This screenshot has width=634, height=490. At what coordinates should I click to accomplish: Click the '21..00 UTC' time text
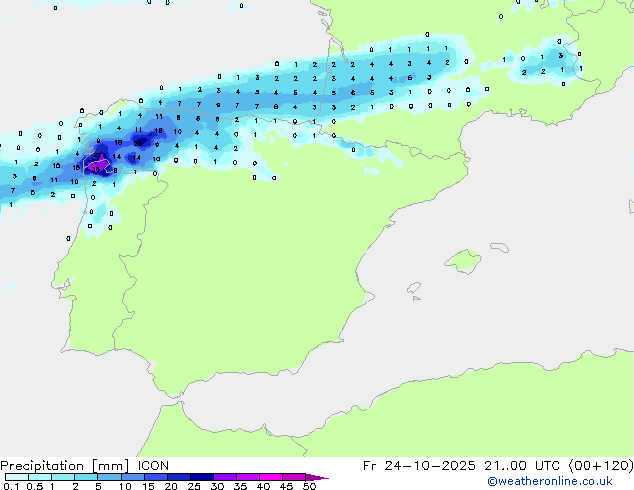(x=522, y=466)
